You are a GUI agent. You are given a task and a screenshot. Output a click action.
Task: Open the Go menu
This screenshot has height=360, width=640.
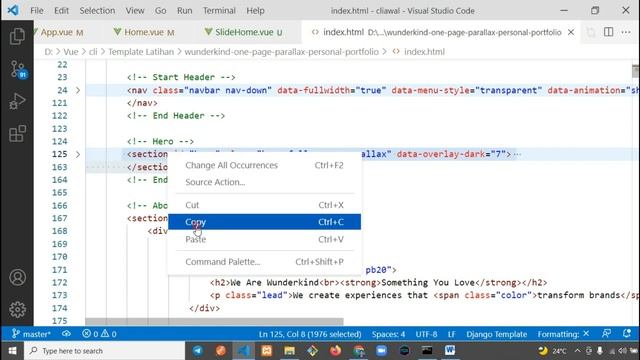[x=160, y=11]
